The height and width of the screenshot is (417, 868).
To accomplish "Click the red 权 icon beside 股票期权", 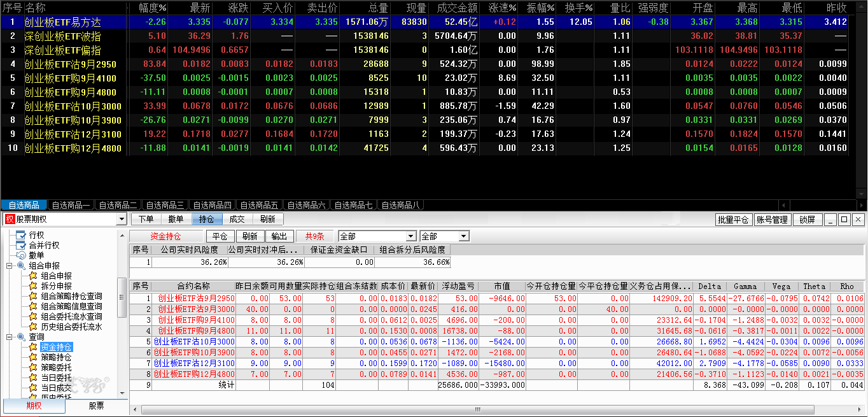I will point(10,219).
